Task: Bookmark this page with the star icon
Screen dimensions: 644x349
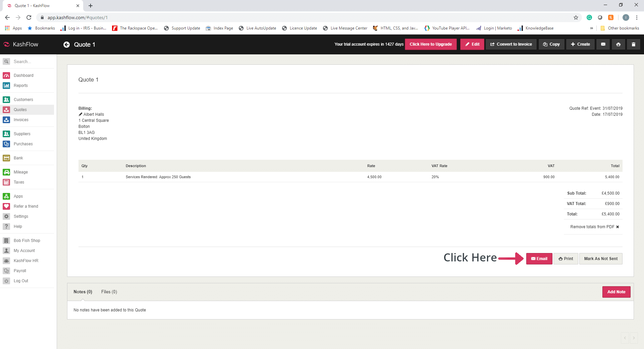Action: [x=576, y=17]
